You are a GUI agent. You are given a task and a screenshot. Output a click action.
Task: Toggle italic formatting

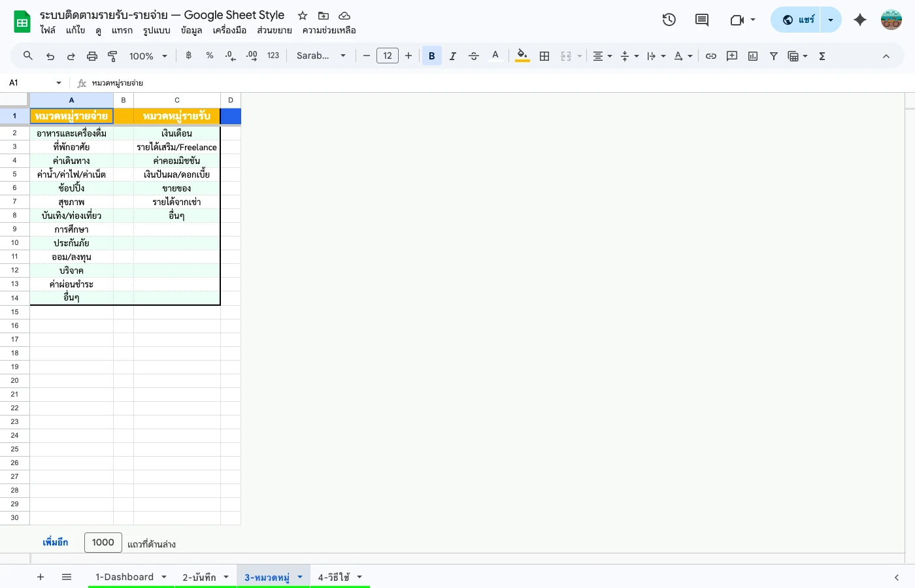452,56
